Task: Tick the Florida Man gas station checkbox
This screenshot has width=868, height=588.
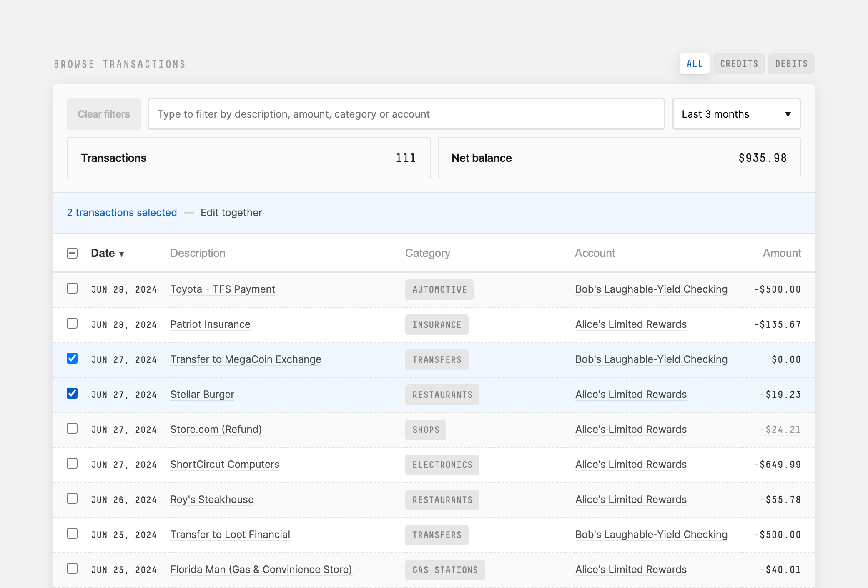Action: tap(72, 568)
